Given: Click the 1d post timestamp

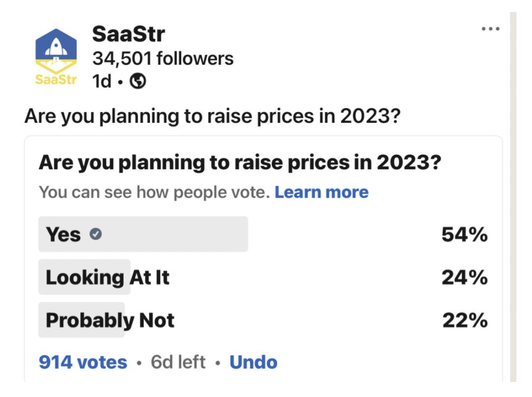Looking at the screenshot, I should tap(102, 81).
